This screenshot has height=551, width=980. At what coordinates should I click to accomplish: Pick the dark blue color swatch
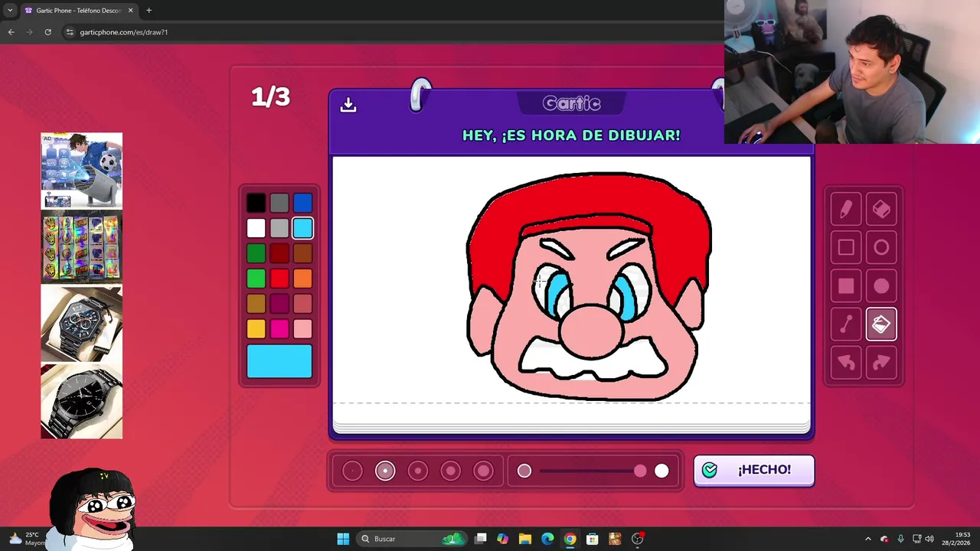click(302, 203)
